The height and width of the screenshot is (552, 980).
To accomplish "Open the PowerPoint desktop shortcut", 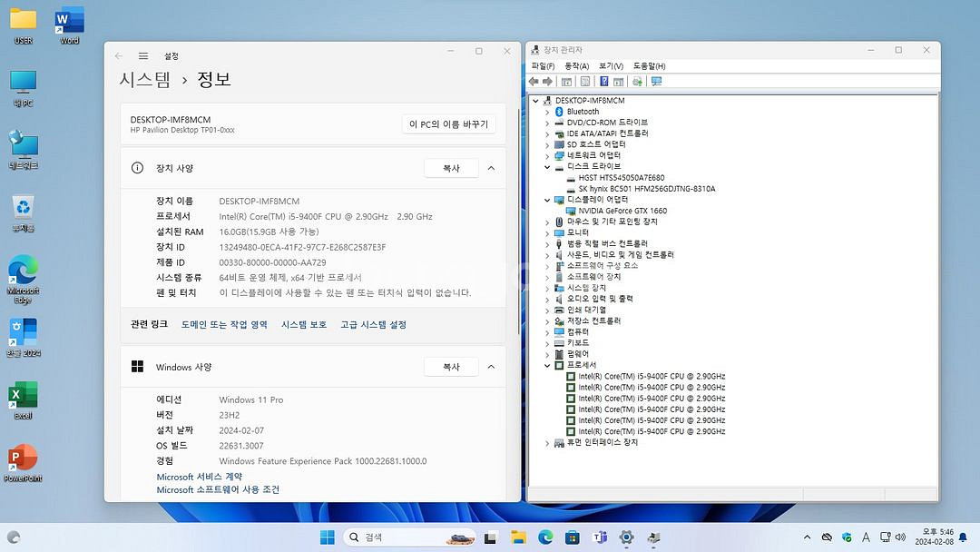I will (x=23, y=463).
